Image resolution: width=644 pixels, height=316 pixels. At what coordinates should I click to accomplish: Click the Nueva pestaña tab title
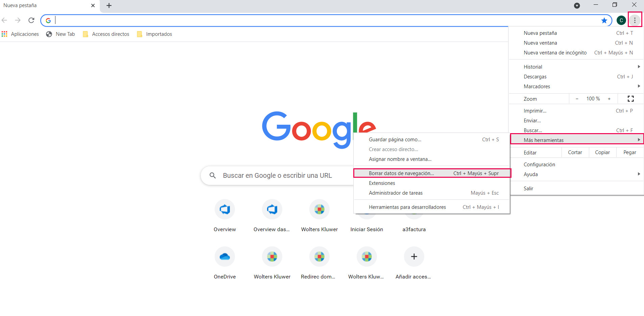[x=20, y=5]
